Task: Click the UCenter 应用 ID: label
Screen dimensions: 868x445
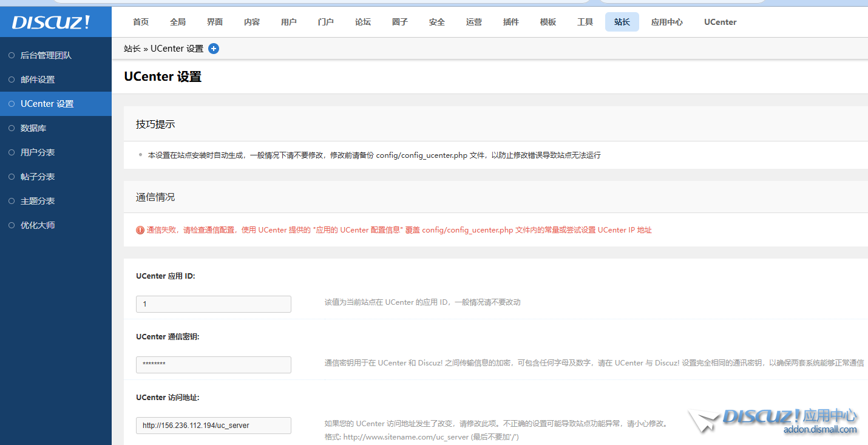Action: click(x=166, y=276)
